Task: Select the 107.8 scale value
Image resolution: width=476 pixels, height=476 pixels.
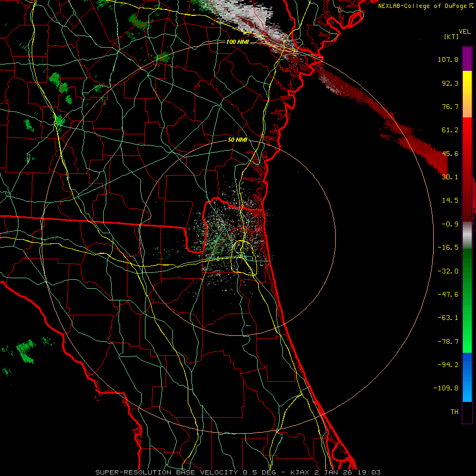Action: (448, 59)
